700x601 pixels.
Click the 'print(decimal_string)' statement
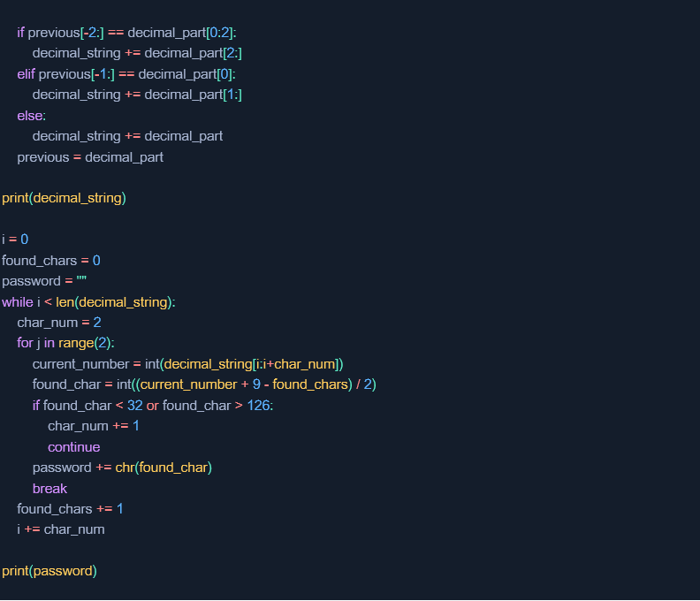point(64,198)
